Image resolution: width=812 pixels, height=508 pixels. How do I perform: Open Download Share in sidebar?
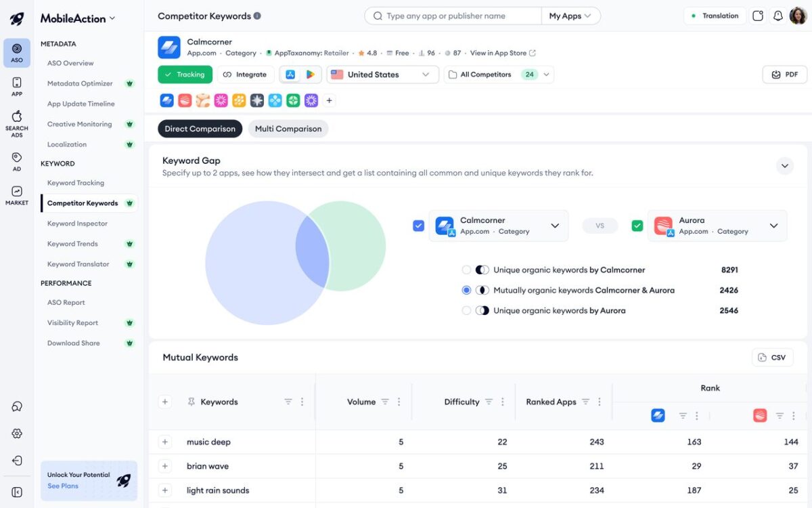tap(74, 343)
